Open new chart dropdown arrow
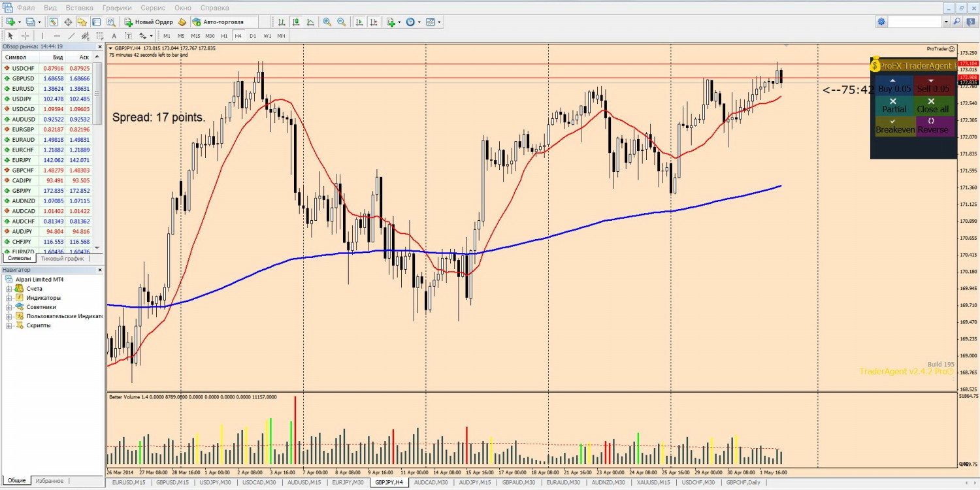Screen dimensions: 980x490 click(x=20, y=22)
